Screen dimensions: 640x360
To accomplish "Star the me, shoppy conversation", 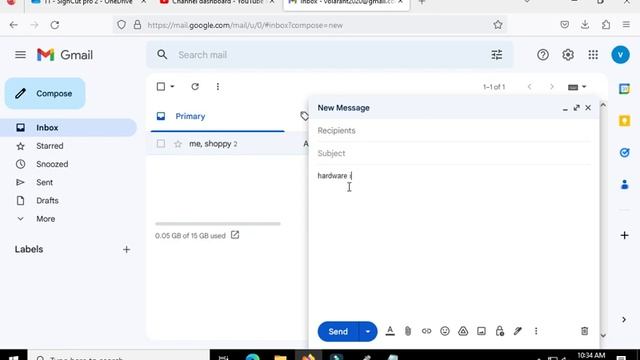I will (x=178, y=144).
